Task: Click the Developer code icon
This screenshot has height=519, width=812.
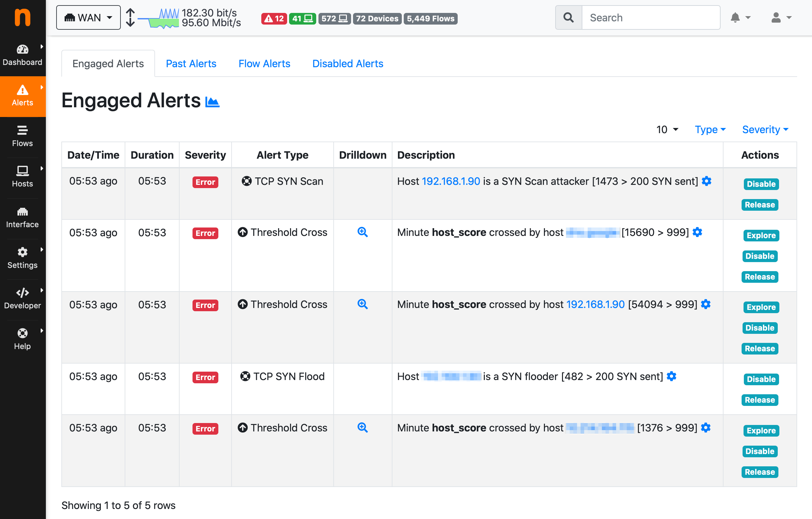Action: tap(22, 293)
